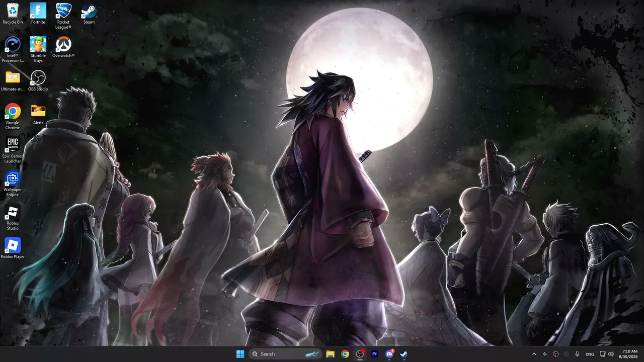Open File Explorer from the taskbar
644x362 pixels.
(x=330, y=354)
